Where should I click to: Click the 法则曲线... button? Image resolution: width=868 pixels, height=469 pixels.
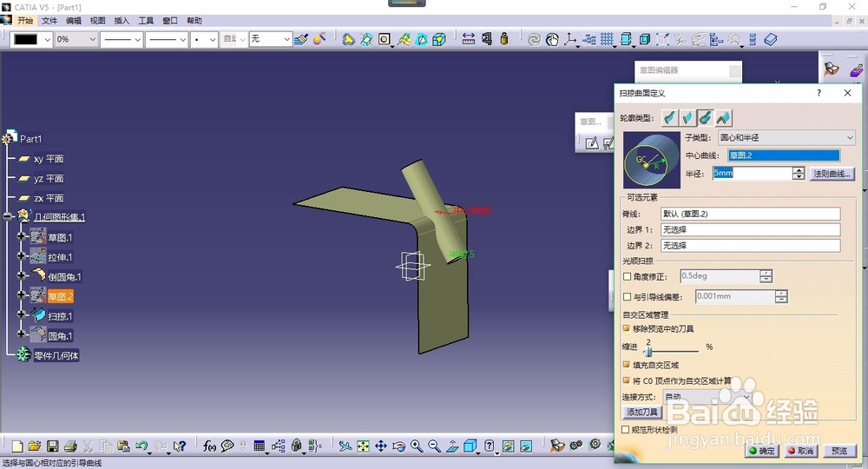pyautogui.click(x=831, y=174)
